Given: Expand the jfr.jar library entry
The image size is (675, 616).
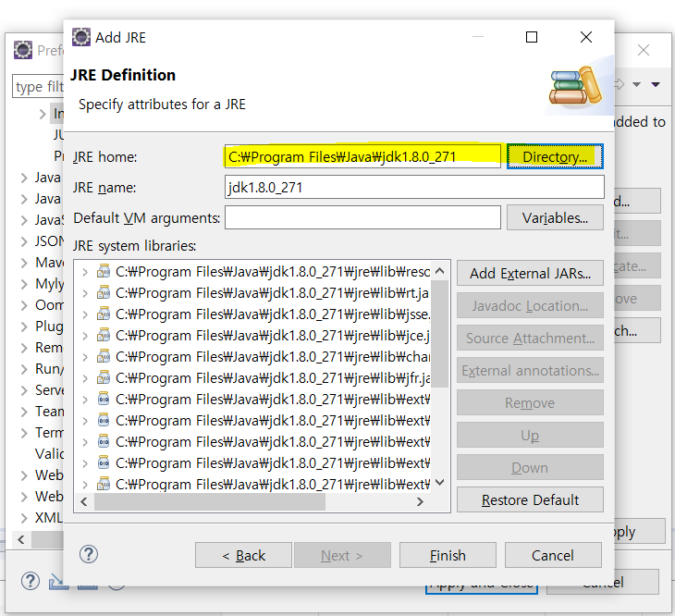Looking at the screenshot, I should coord(85,378).
